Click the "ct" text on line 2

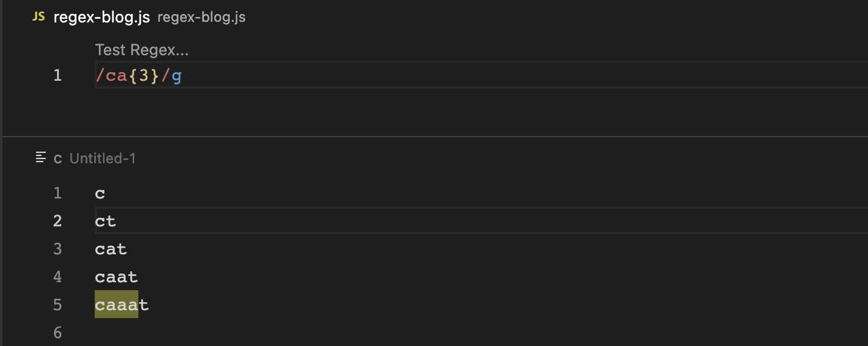tap(106, 222)
